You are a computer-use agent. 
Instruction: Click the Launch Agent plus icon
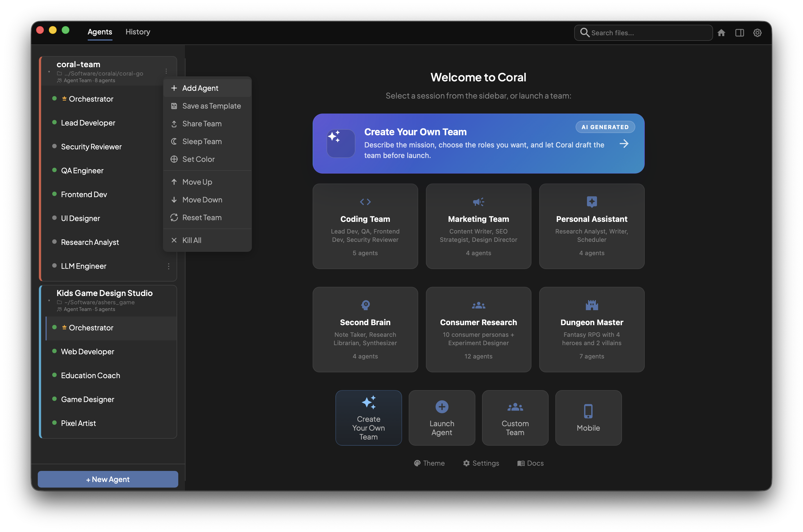(442, 407)
